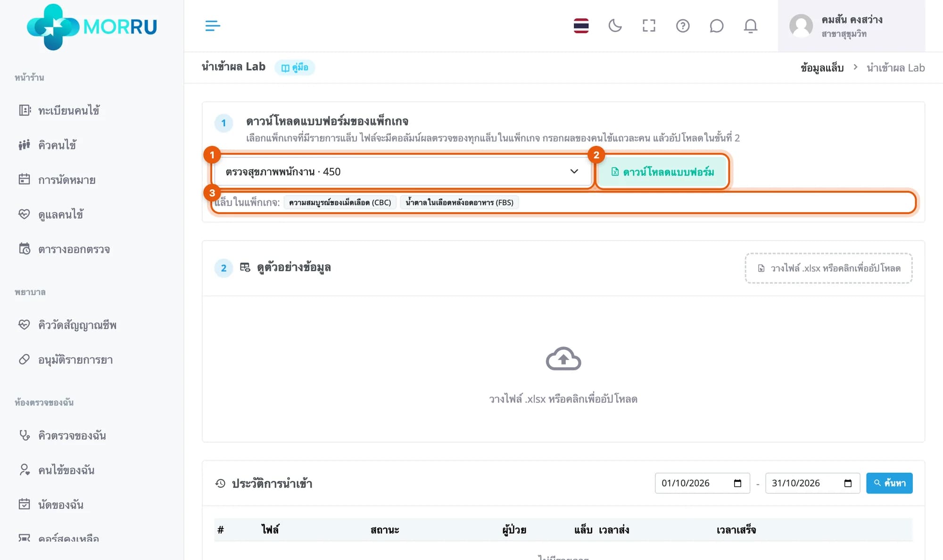Open calendar picker of 31/10/2026 field

[x=848, y=483]
